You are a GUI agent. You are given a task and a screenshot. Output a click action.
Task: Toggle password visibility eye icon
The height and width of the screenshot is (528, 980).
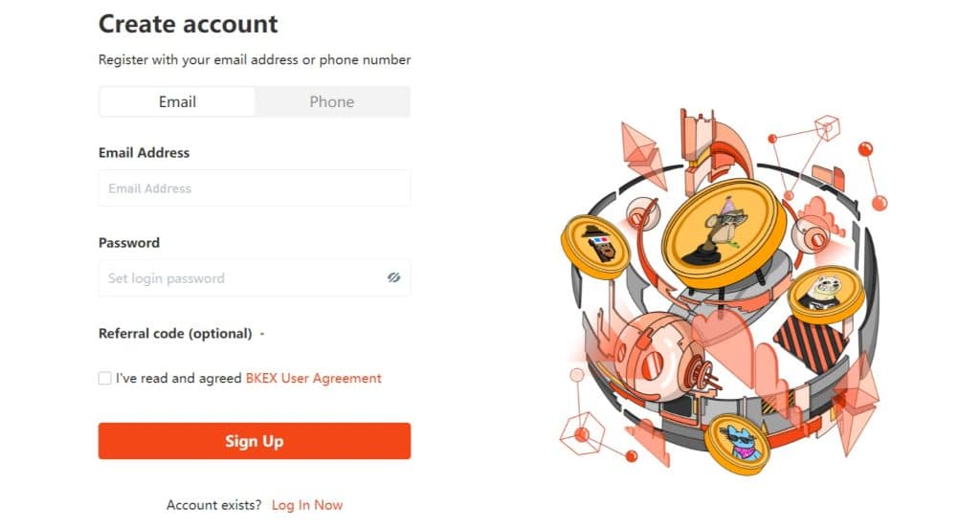(x=393, y=277)
